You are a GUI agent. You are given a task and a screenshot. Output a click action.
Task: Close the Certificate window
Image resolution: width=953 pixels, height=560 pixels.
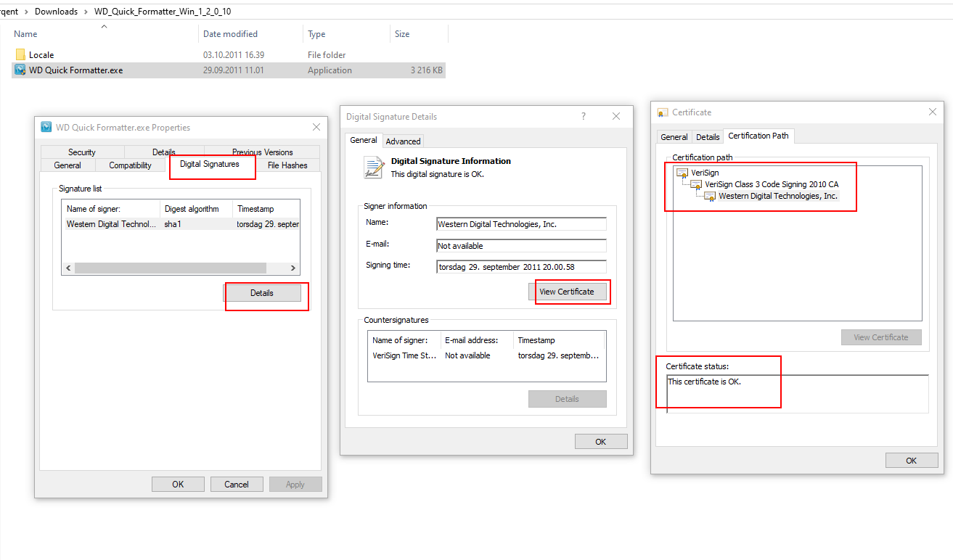[x=933, y=112]
